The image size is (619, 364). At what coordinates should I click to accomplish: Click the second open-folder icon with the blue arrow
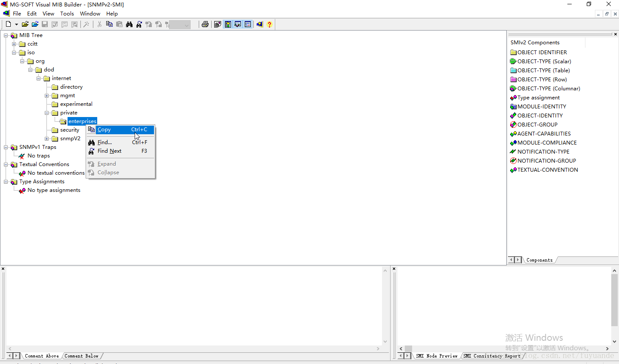point(35,25)
